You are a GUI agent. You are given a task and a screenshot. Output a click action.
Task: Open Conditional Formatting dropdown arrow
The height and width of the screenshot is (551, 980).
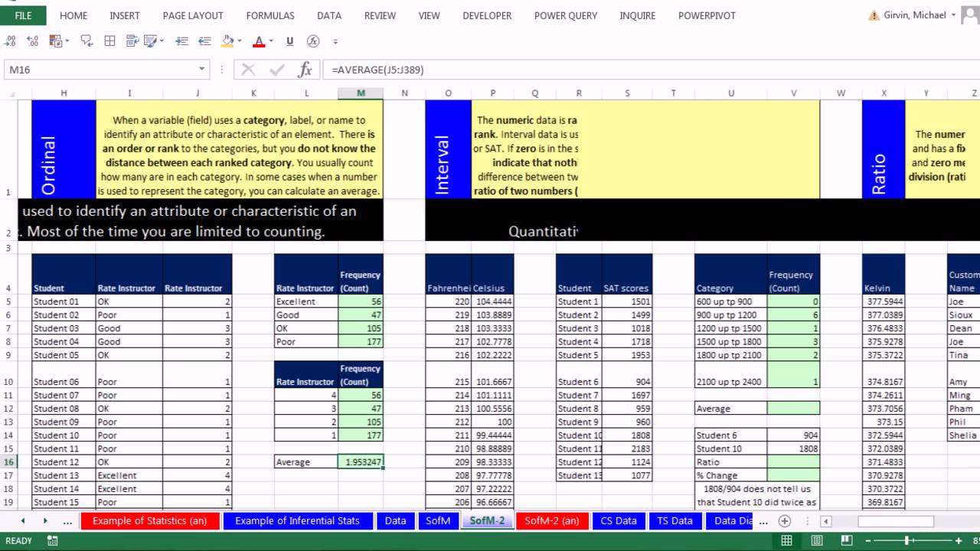(x=67, y=41)
